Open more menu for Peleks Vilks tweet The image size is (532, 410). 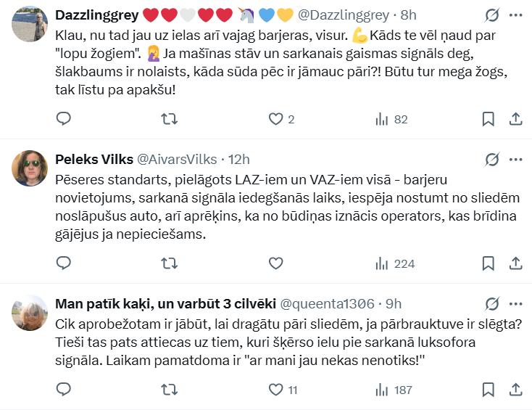[x=515, y=159]
